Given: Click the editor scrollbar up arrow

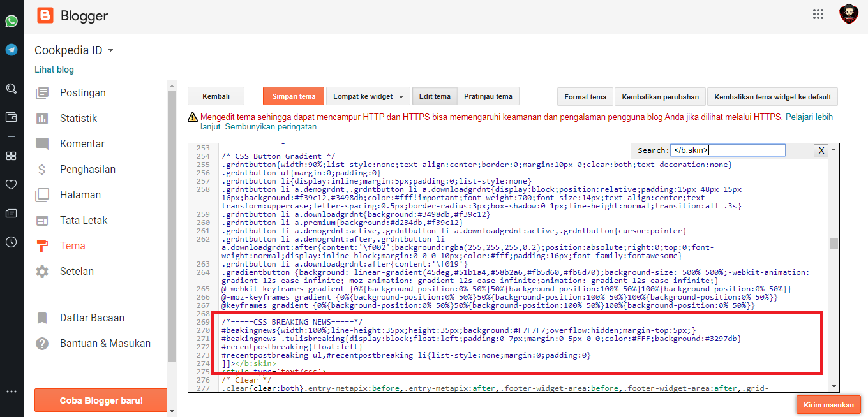Looking at the screenshot, I should click(x=834, y=149).
